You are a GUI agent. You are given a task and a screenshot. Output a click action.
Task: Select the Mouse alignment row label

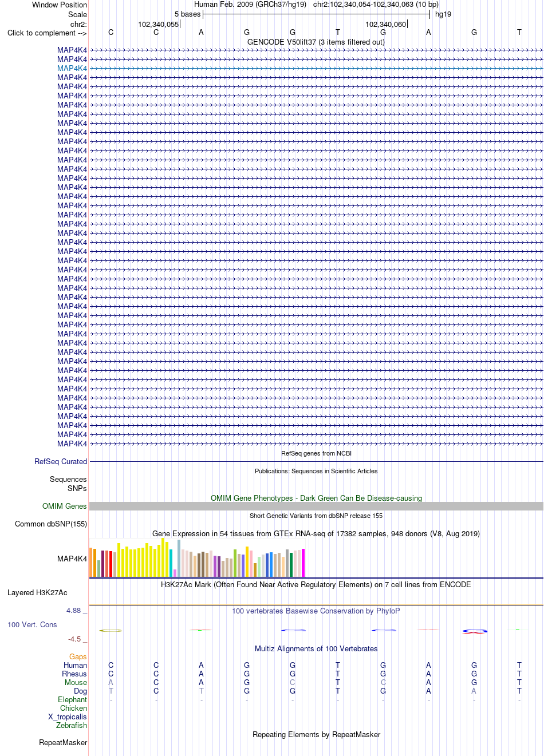pos(76,682)
